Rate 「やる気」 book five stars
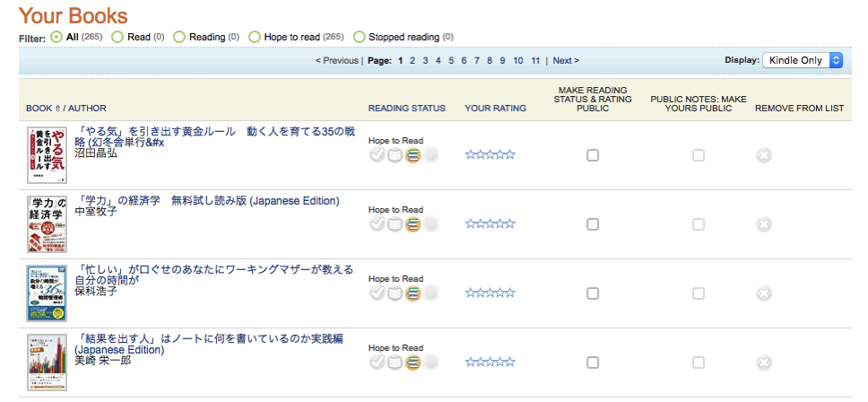This screenshot has height=402, width=868. [x=511, y=155]
